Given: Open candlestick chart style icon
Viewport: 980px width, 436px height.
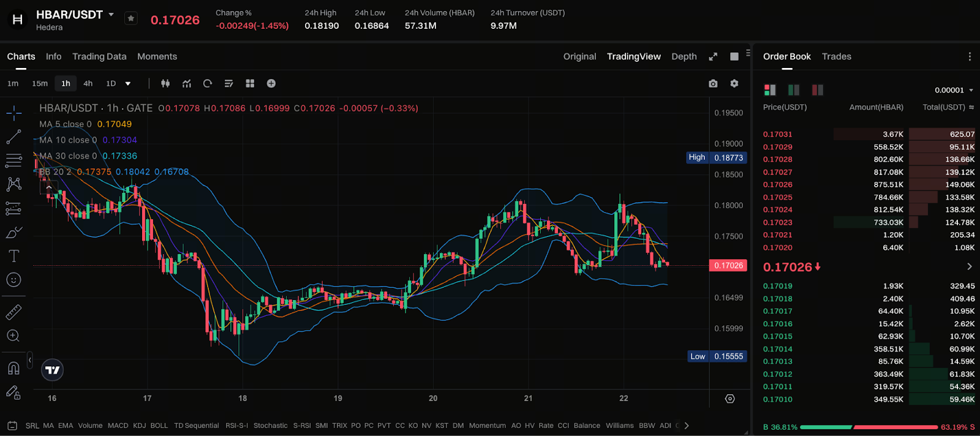Looking at the screenshot, I should [x=165, y=83].
